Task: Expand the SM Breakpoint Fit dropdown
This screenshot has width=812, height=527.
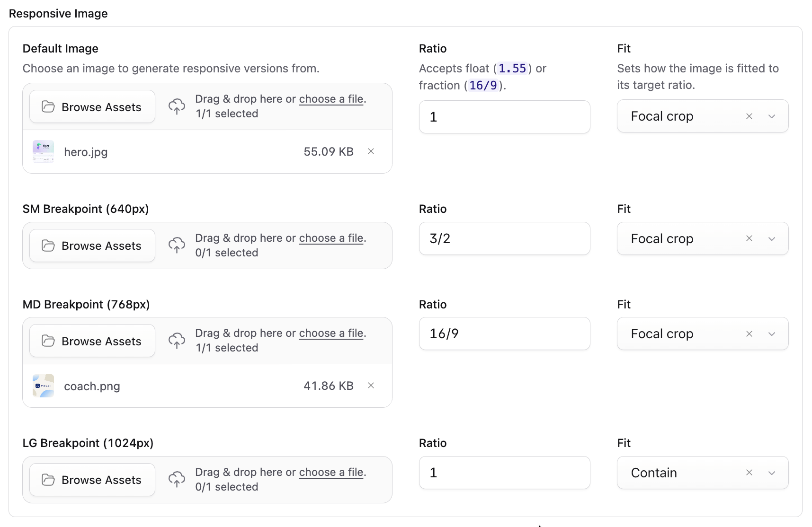Action: pyautogui.click(x=772, y=238)
